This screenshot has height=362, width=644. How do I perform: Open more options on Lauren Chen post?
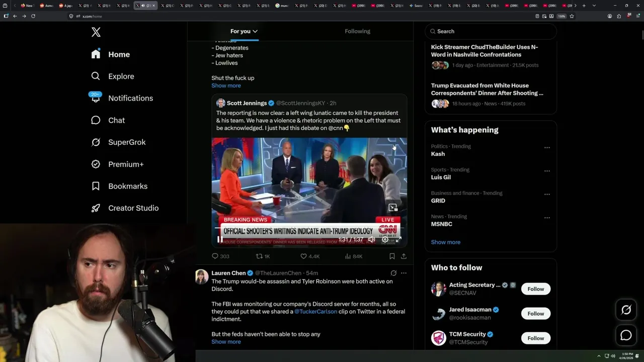[404, 273]
